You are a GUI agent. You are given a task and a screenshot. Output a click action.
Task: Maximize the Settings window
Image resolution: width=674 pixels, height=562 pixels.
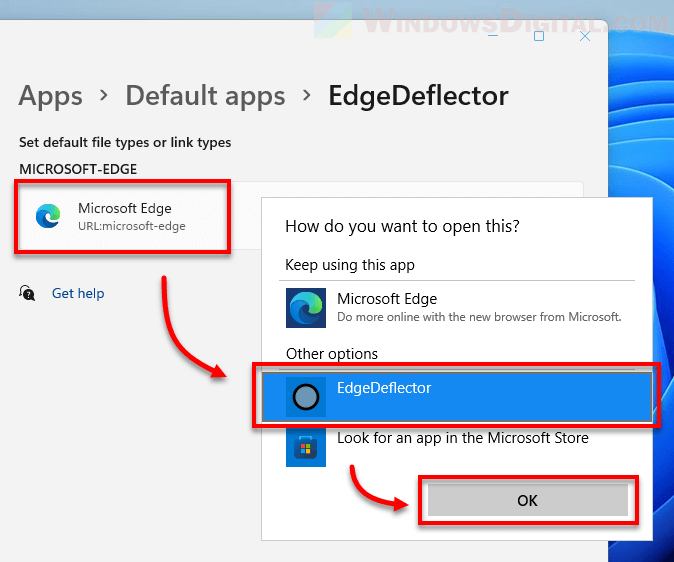pos(539,36)
